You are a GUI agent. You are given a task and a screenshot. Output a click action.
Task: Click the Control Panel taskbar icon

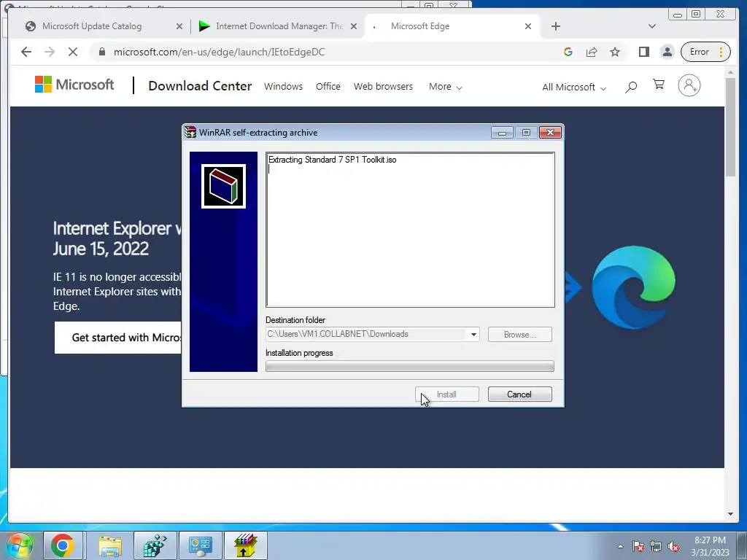click(200, 545)
